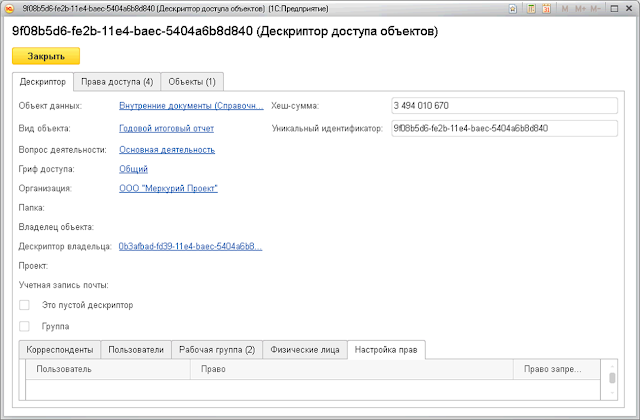
Task: Click the Объект данных label
Action: click(50, 106)
